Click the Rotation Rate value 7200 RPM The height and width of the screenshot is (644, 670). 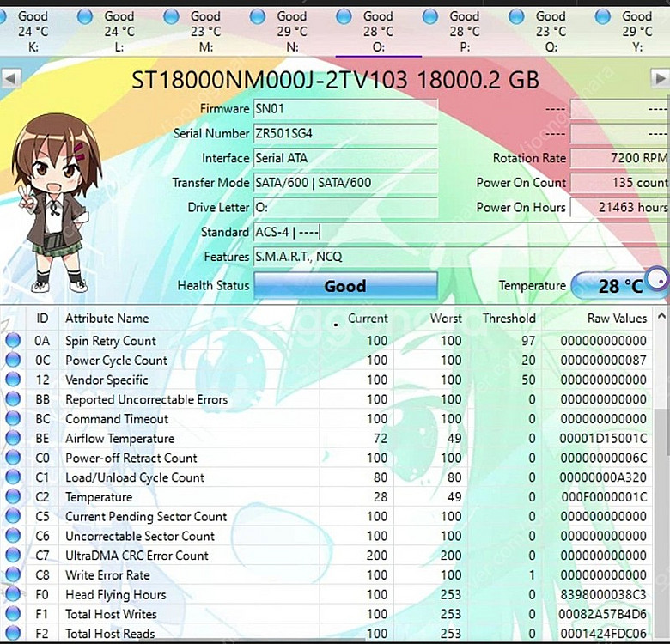pyautogui.click(x=620, y=159)
